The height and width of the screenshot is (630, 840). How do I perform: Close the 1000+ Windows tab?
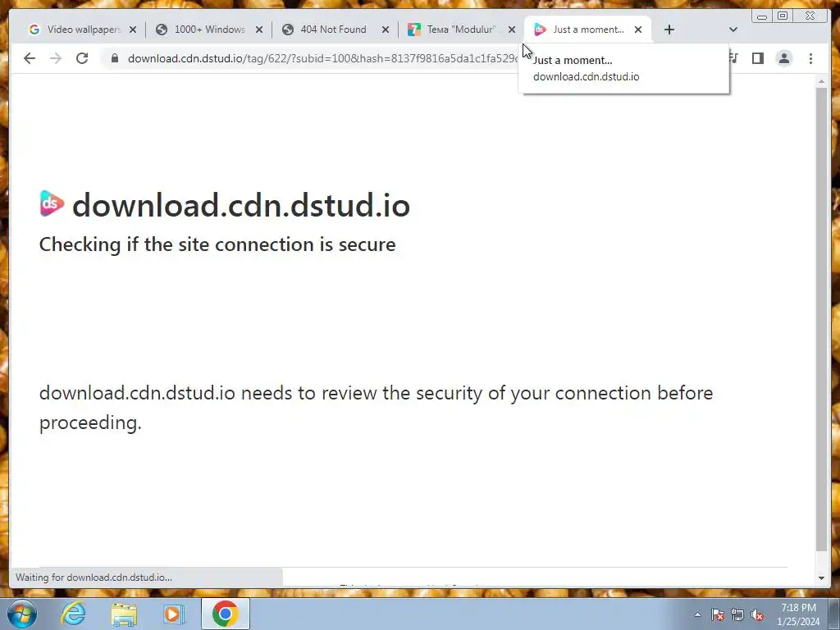(x=259, y=30)
